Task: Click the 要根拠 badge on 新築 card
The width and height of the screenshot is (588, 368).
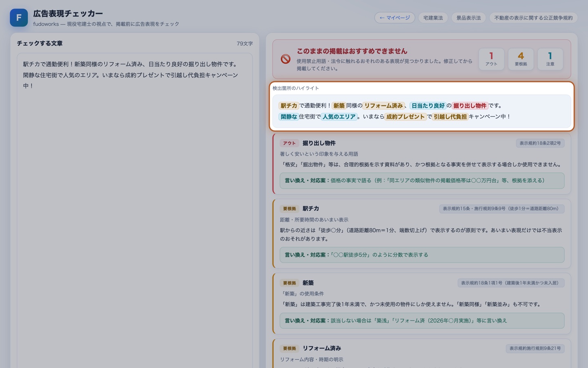Action: 289,283
